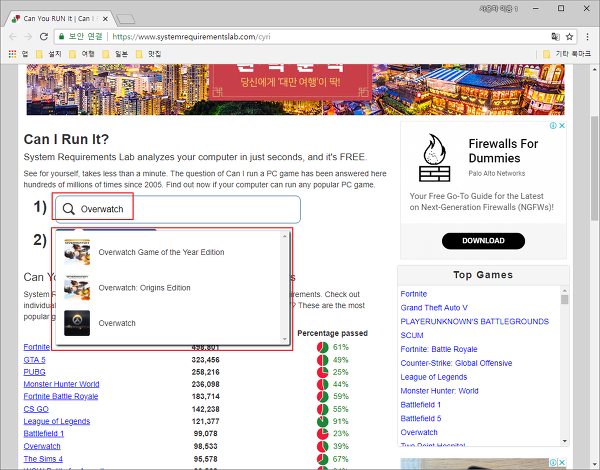Switch to Can You RUN It tab
Image resolution: width=600 pixels, height=470 pixels.
click(x=61, y=18)
